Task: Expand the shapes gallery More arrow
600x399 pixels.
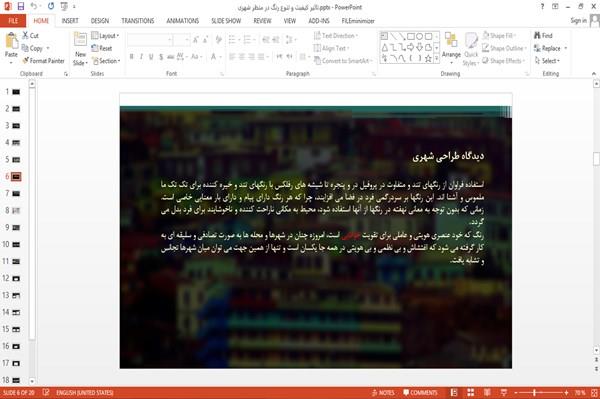Action: (437, 59)
